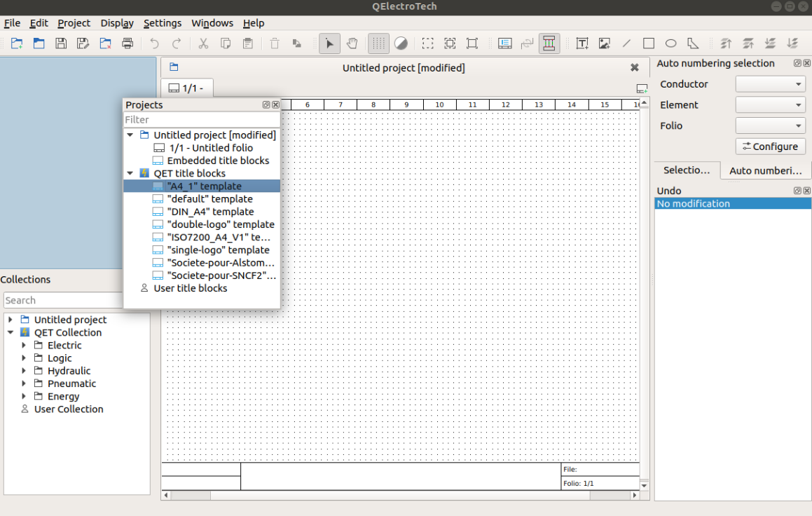Create a new project with toolbar icon

tap(17, 43)
